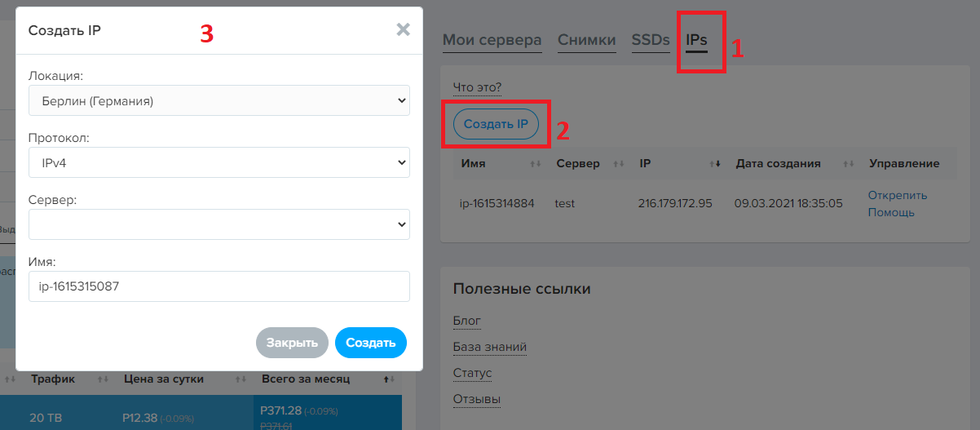Click the Создать IP outlined button
Viewport: 980px width, 430px height.
point(496,124)
